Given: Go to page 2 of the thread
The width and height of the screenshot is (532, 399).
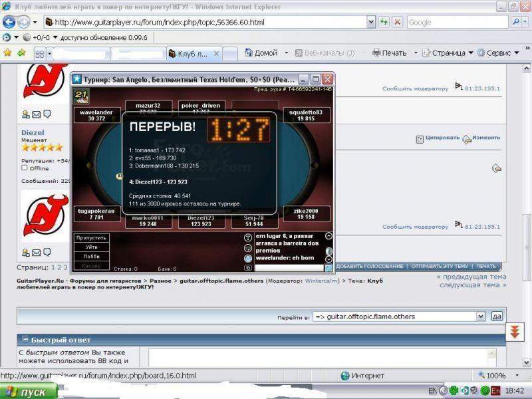Looking at the screenshot, I should click(59, 267).
